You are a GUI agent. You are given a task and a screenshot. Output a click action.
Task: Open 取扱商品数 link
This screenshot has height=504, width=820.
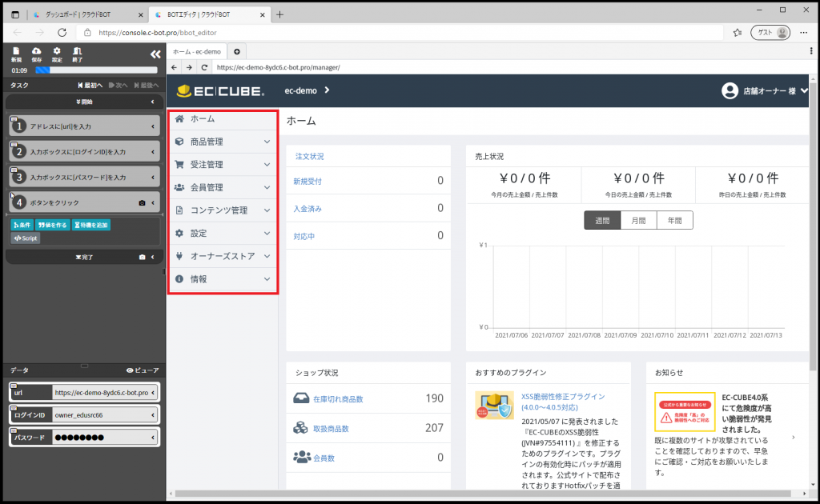click(x=331, y=429)
